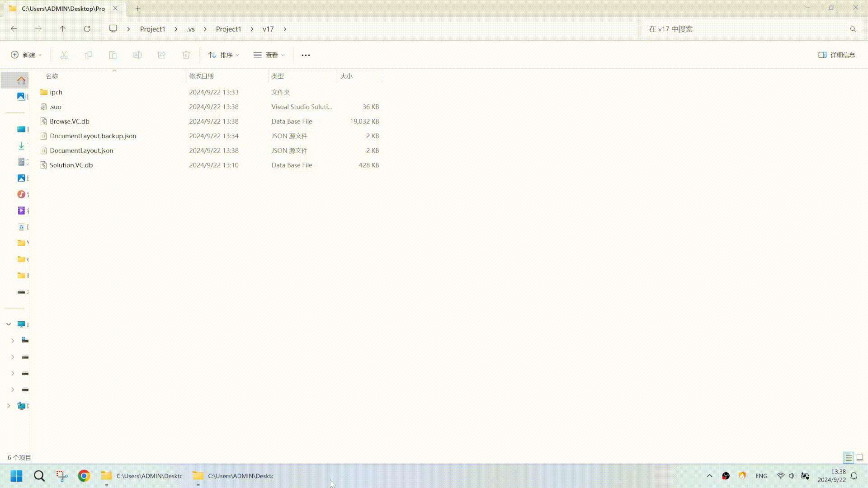
Task: Open the See more ellipsis menu
Action: (x=306, y=55)
